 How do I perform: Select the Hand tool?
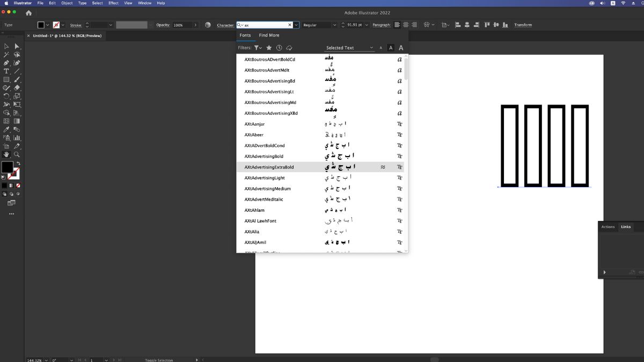[6, 154]
